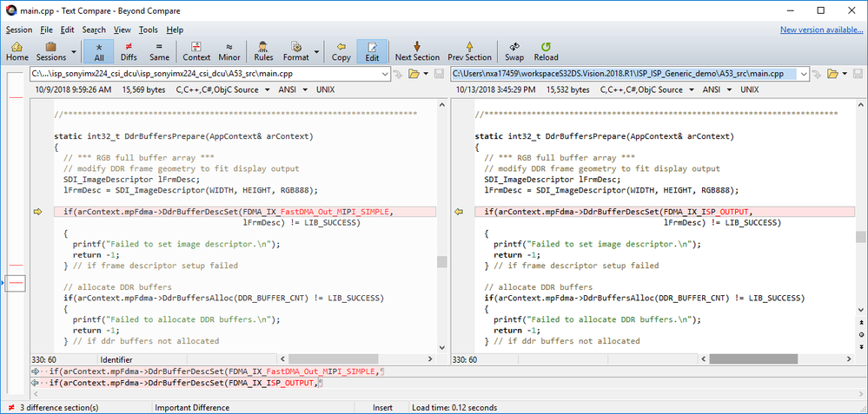This screenshot has height=414, width=868.
Task: Click FDMA_IX_ISP_OUTPUT line in right pane
Action: click(664, 212)
